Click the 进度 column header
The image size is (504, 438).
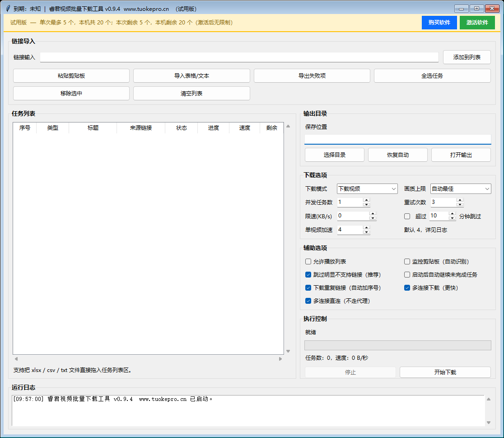[214, 128]
